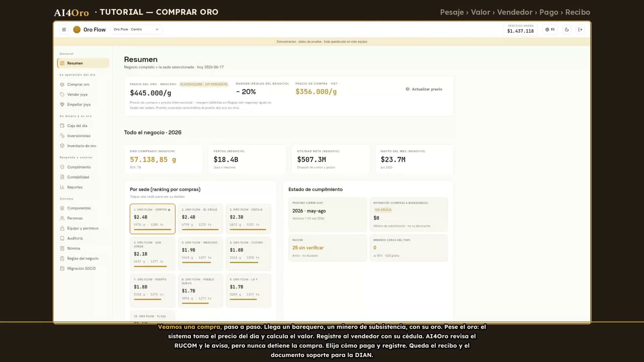This screenshot has width=644, height=362.
Task: Select the Oro Flow · Cecilia sede card
Action: coord(248,219)
